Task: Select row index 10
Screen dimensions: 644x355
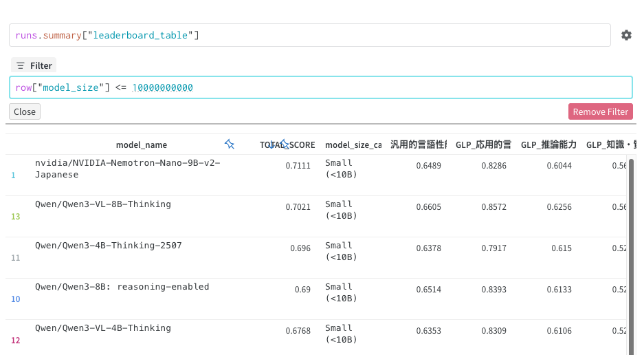Action: [x=16, y=299]
